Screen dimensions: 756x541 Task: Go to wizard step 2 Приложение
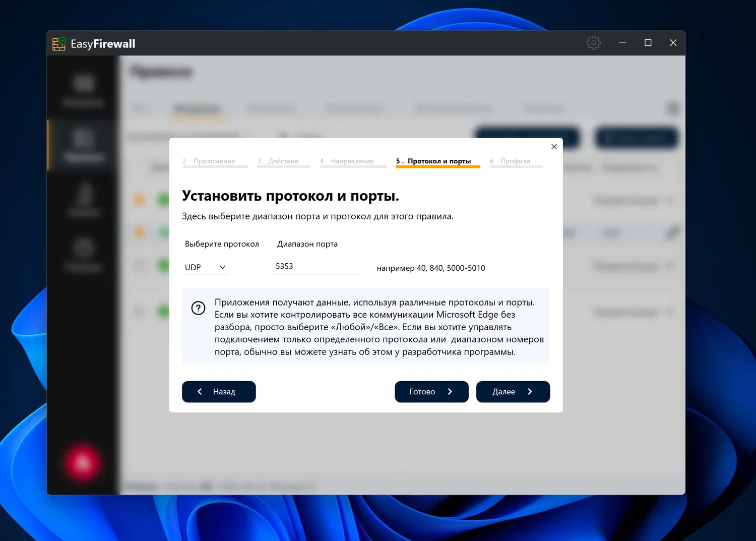point(215,161)
